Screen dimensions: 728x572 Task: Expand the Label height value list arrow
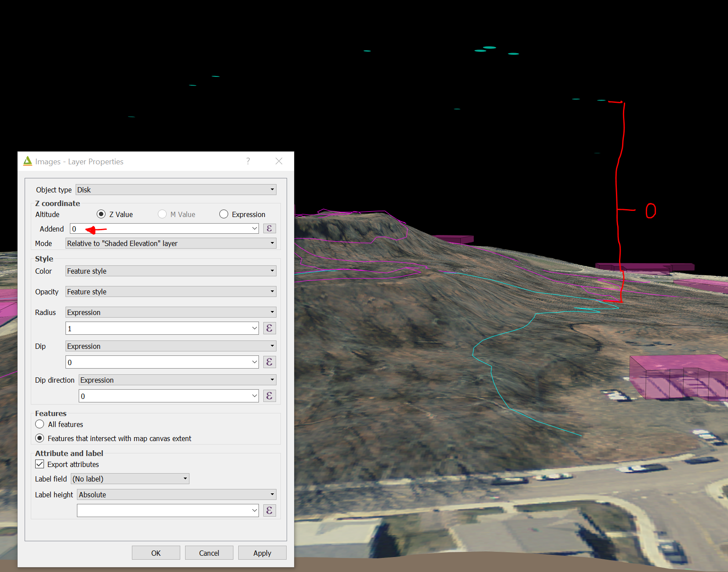coord(255,510)
